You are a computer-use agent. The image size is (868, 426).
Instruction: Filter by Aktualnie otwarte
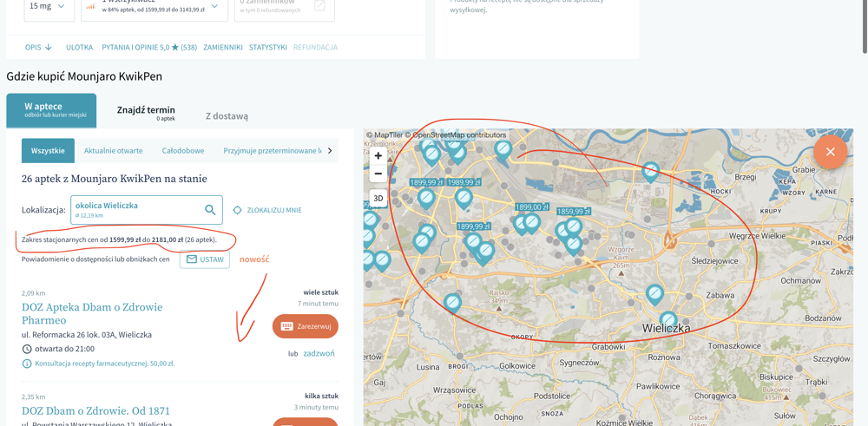coord(114,150)
